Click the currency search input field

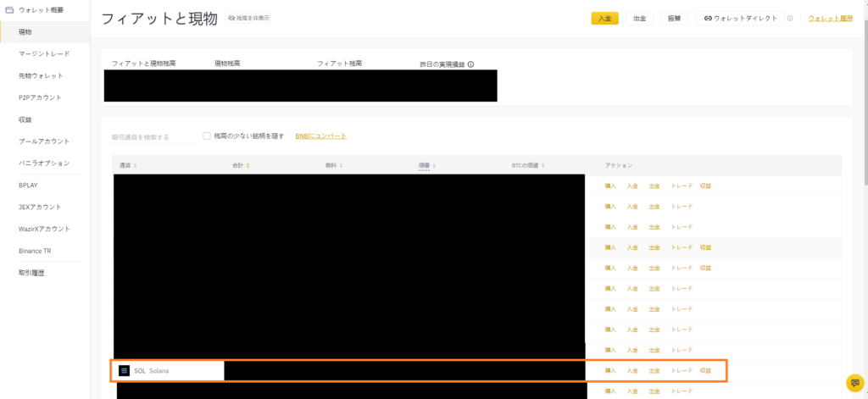(153, 136)
